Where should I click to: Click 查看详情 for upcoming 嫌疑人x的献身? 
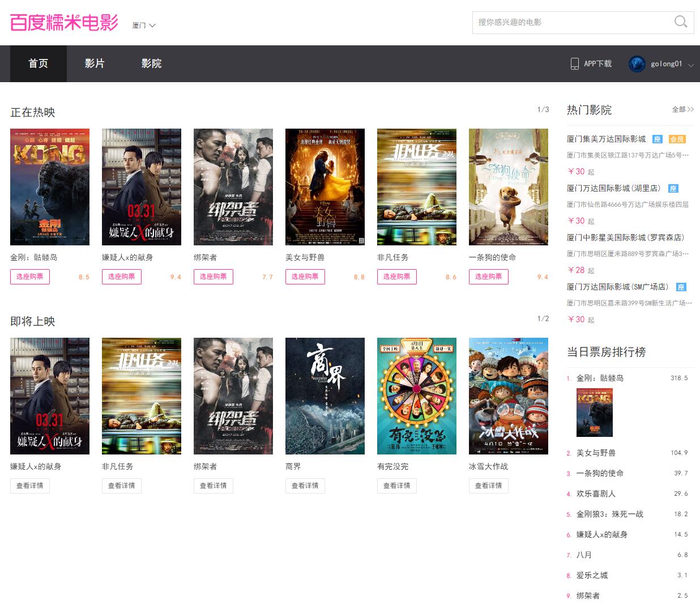click(x=30, y=486)
